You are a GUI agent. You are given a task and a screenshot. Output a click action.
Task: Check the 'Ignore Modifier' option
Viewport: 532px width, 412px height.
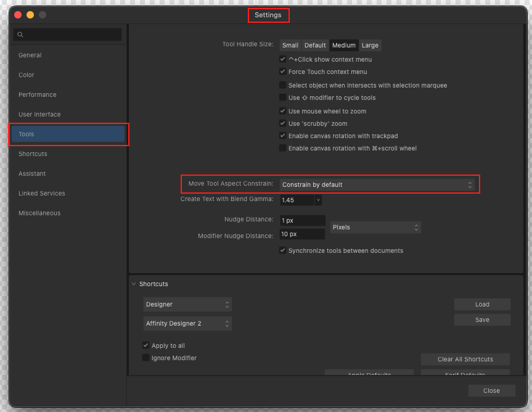click(x=146, y=358)
